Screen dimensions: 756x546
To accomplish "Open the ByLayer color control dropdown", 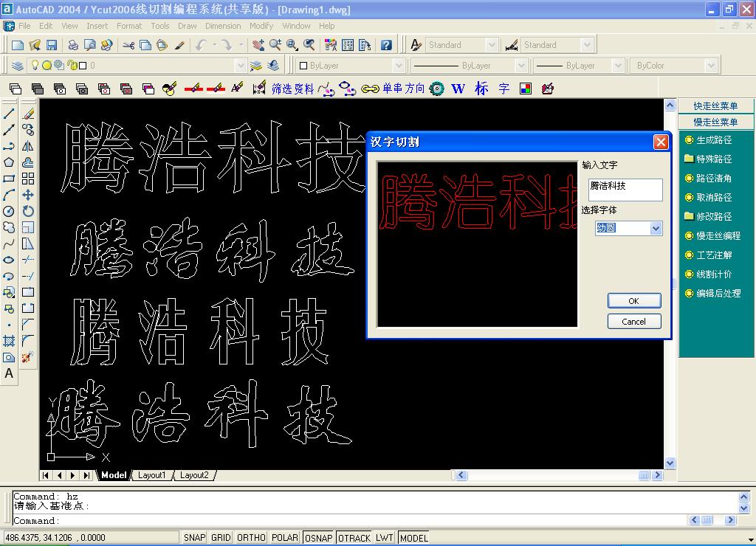I will point(398,66).
